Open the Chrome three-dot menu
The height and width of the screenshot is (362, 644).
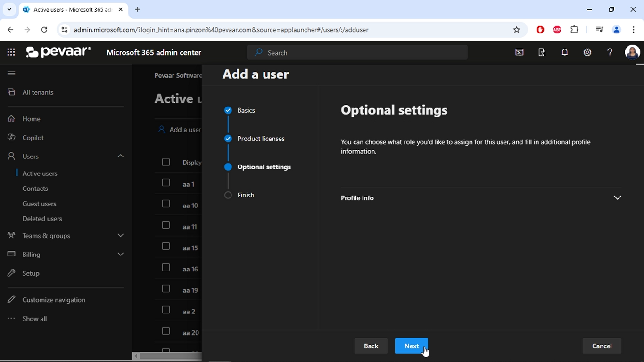tap(633, 29)
